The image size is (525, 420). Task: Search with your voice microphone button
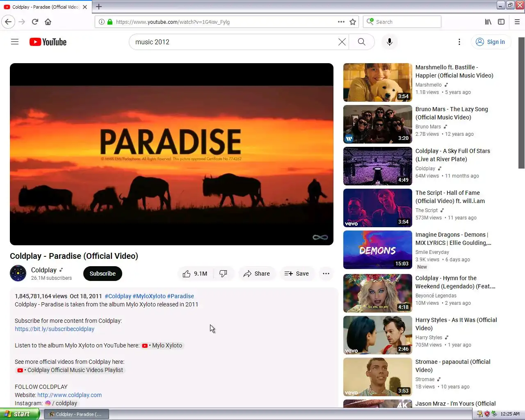point(390,42)
